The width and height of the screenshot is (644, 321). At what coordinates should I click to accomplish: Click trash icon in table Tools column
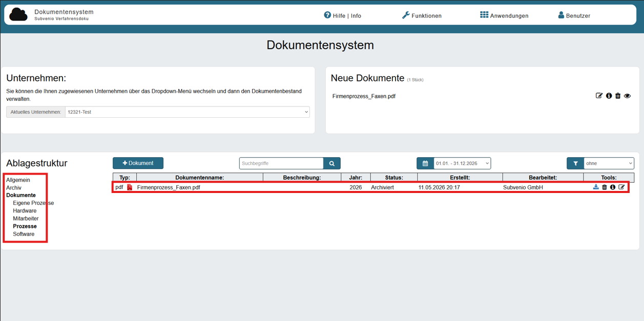605,187
